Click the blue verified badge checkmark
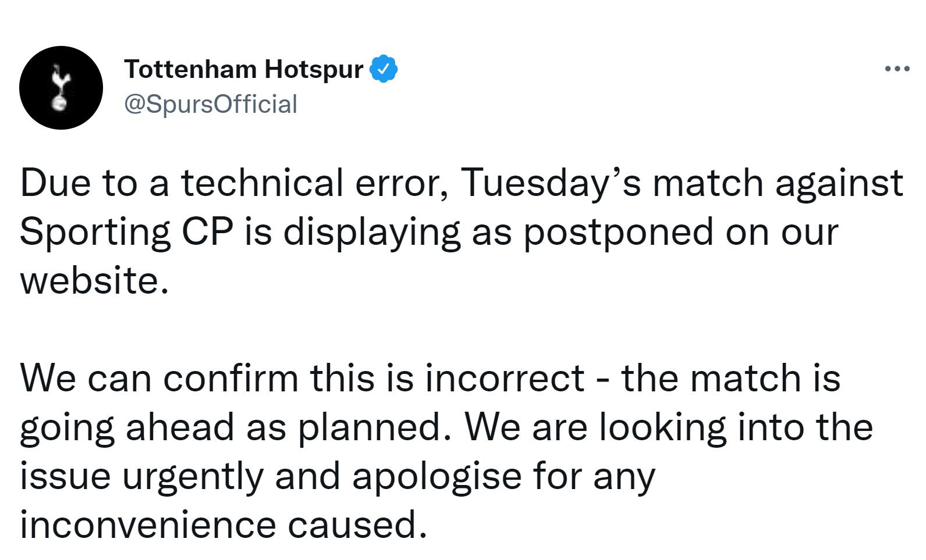The width and height of the screenshot is (926, 560). coord(384,69)
